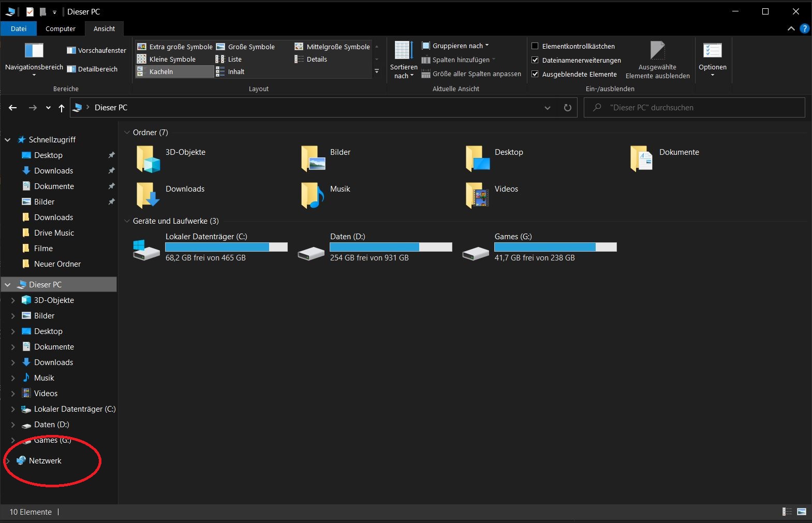Select the Daten (D:) drive icon
This screenshot has width=812, height=523.
[x=311, y=253]
